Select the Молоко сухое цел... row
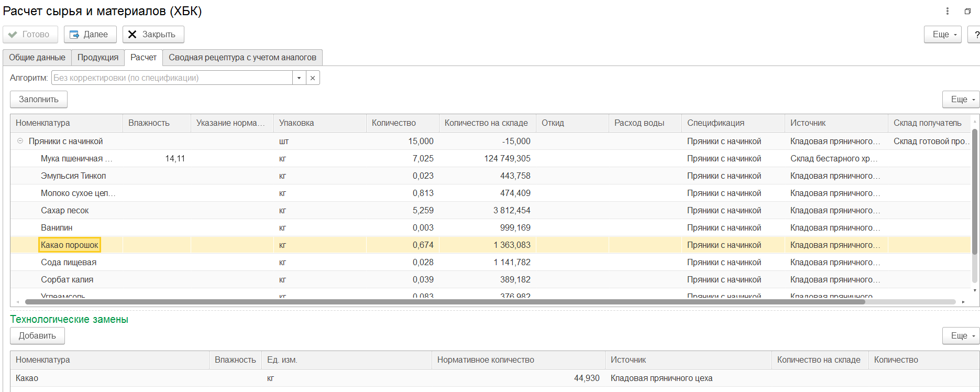This screenshot has width=980, height=392. pos(490,193)
